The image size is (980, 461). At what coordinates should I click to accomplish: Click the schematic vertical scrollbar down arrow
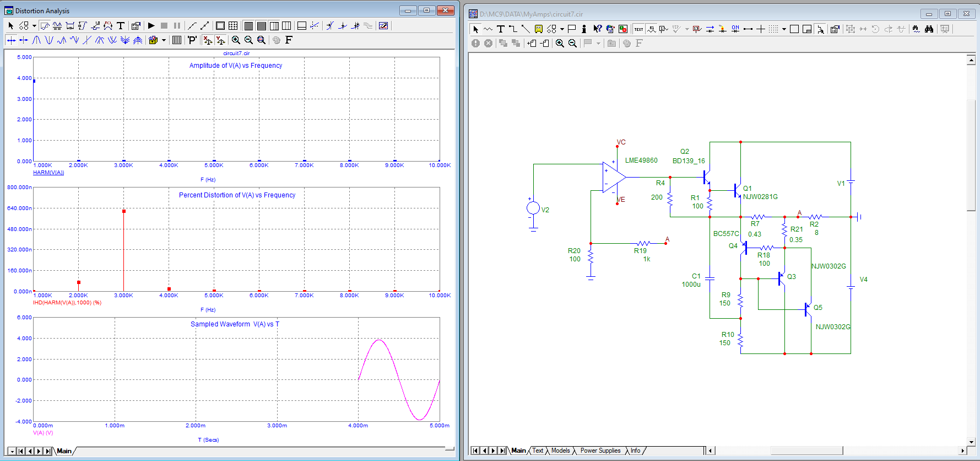coord(971,442)
